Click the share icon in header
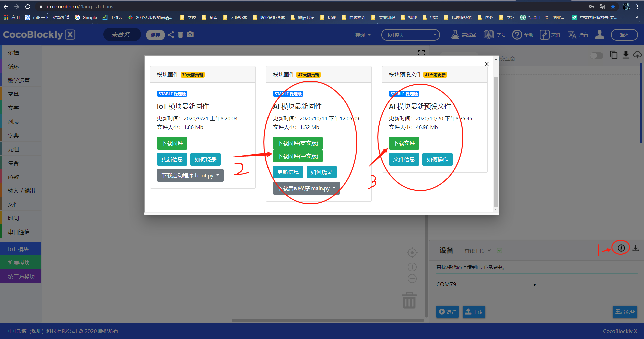 (171, 35)
